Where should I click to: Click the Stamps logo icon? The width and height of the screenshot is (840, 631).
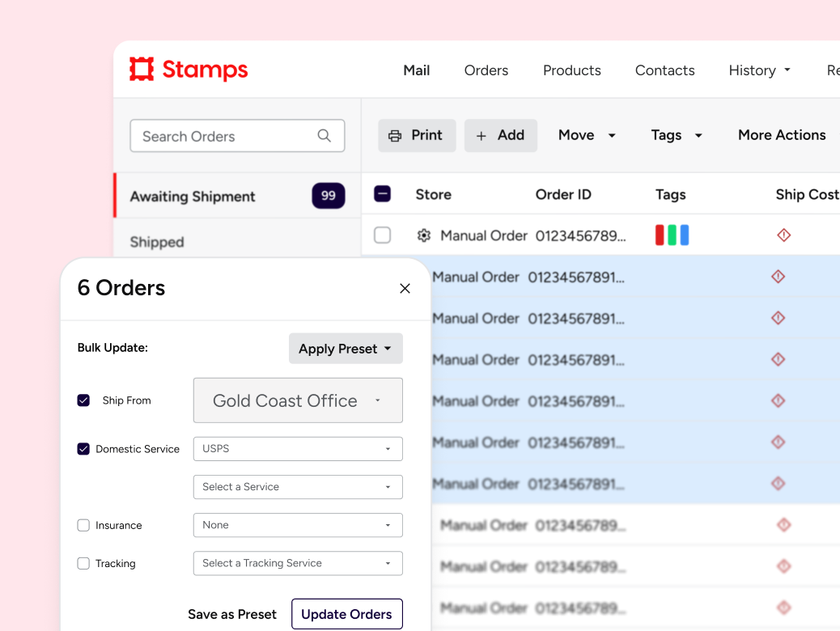(142, 69)
